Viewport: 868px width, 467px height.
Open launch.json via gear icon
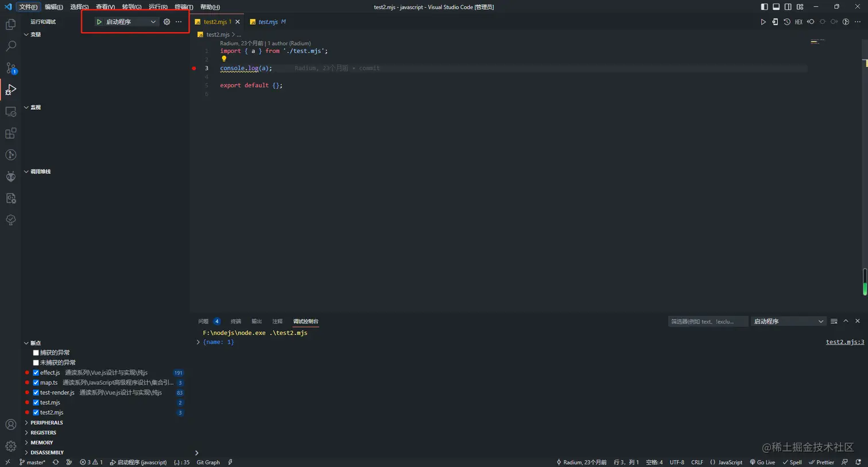pos(166,22)
